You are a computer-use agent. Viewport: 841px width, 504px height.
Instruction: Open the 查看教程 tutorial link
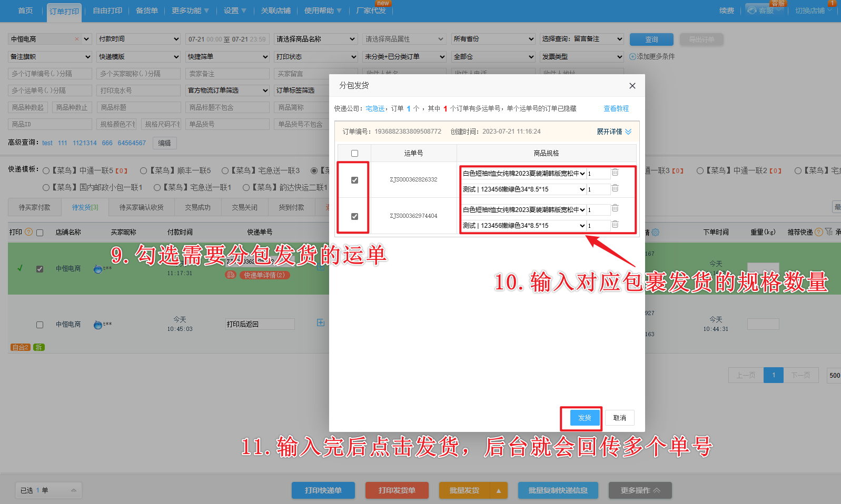pyautogui.click(x=616, y=108)
